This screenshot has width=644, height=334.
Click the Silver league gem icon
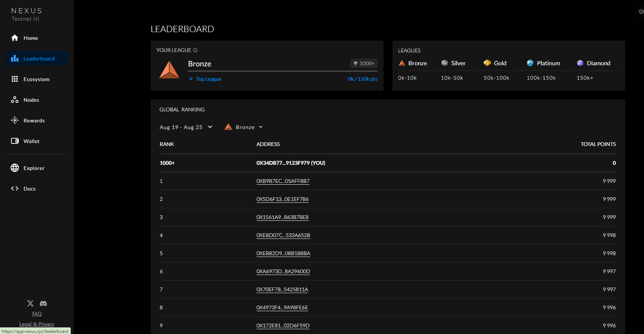pos(444,63)
